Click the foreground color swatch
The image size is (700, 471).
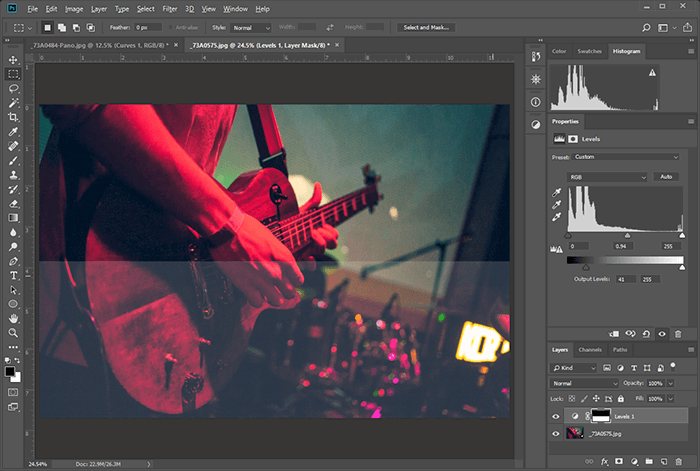pos(10,371)
